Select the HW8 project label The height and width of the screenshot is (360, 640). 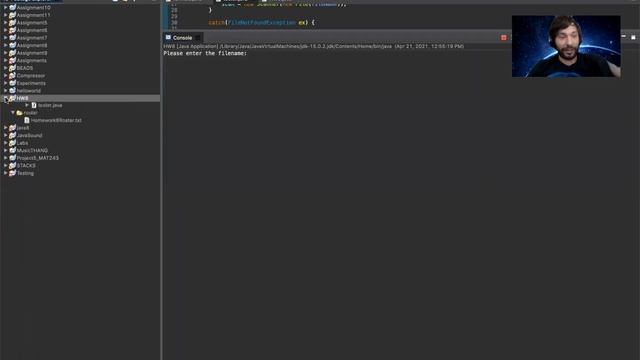pyautogui.click(x=22, y=98)
